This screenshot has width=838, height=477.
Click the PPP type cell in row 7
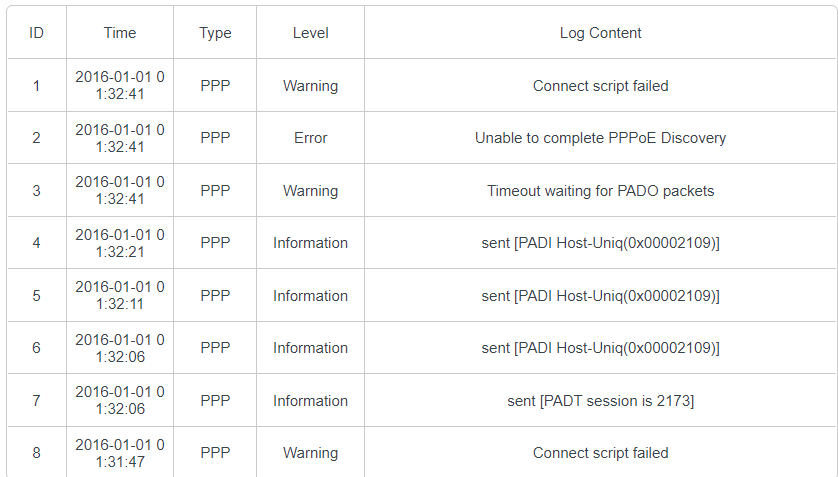(x=215, y=401)
